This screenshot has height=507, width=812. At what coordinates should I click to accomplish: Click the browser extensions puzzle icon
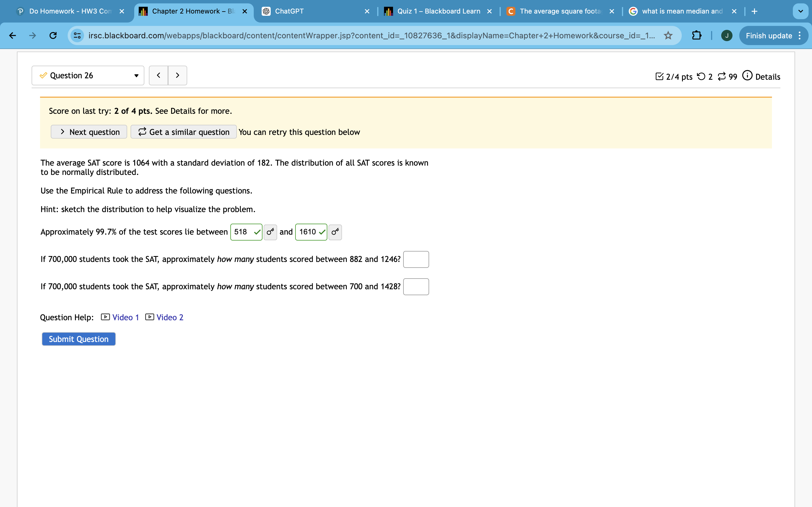tap(696, 35)
